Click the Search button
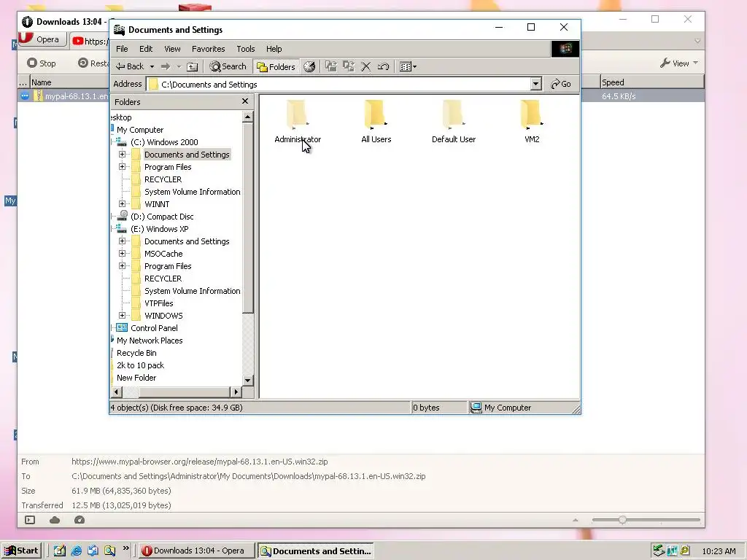 [228, 66]
